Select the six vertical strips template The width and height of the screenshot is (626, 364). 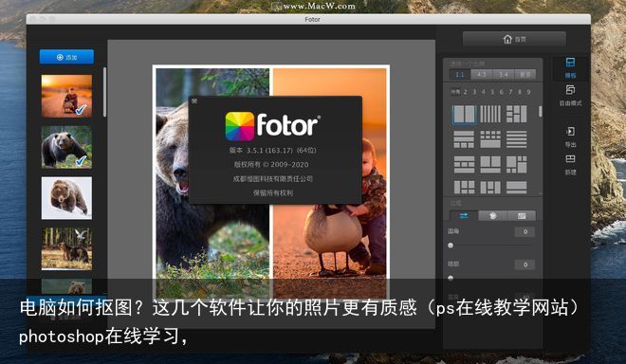490,114
